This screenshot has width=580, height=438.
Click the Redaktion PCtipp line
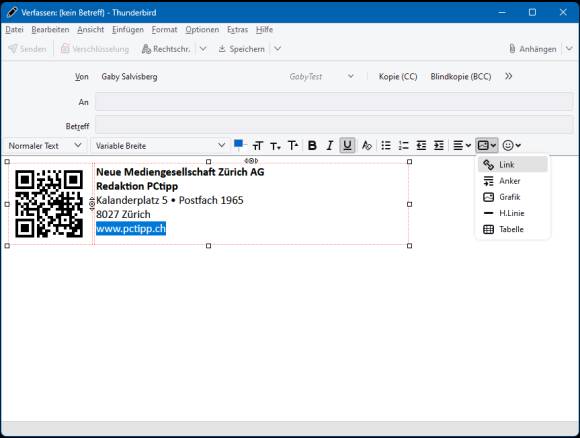coord(137,186)
